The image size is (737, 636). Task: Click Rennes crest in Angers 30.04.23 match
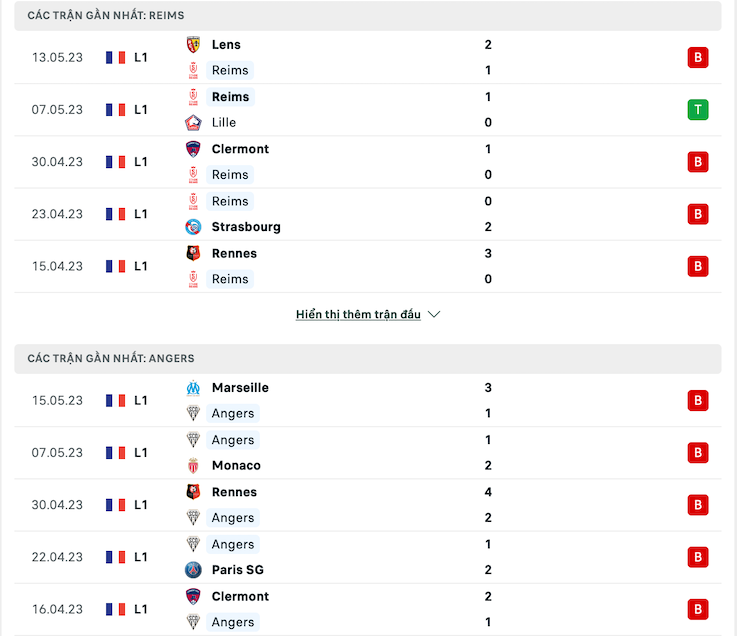click(193, 492)
